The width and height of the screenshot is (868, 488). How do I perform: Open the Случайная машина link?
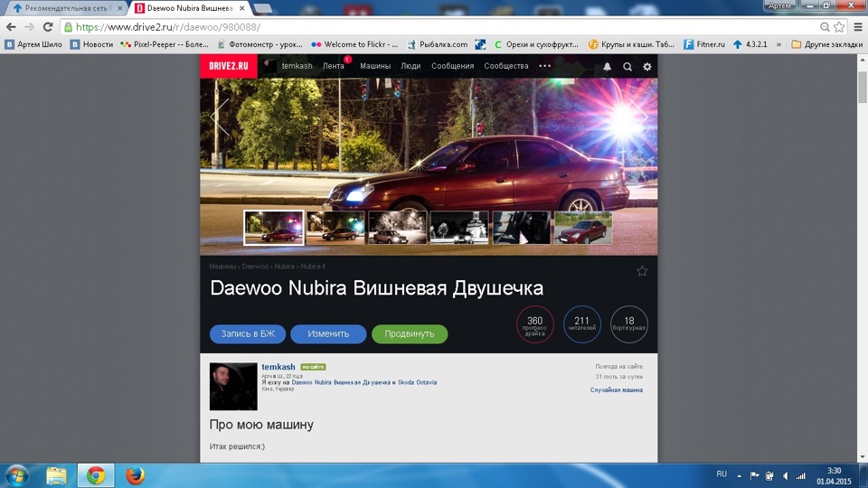(x=616, y=390)
